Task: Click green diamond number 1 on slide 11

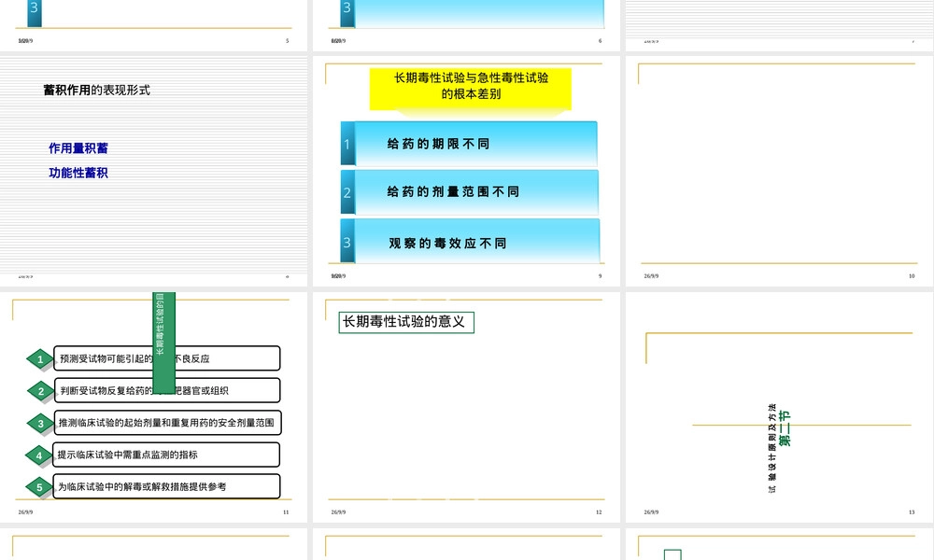Action: click(x=40, y=358)
